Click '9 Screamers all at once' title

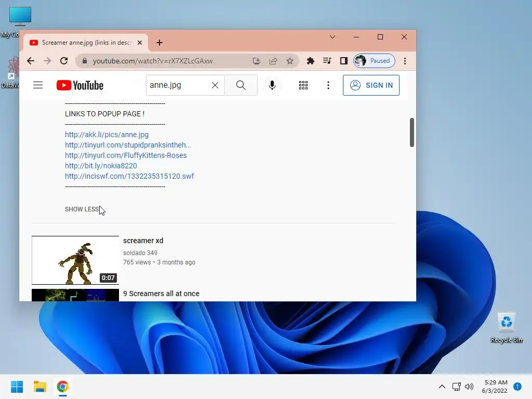point(161,294)
